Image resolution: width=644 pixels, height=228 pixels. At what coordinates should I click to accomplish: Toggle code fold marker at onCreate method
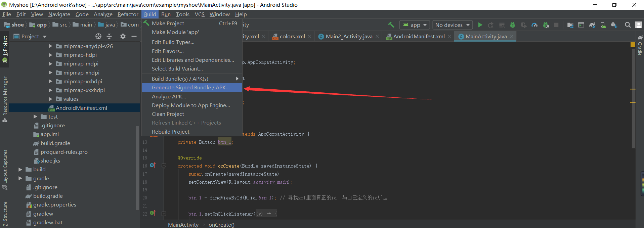(x=164, y=166)
